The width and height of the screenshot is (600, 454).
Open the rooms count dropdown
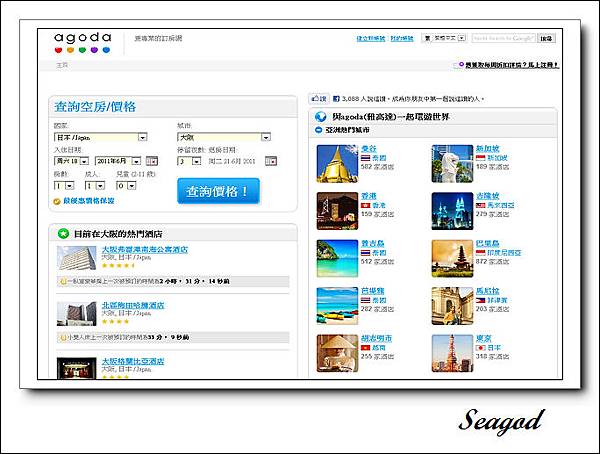64,186
